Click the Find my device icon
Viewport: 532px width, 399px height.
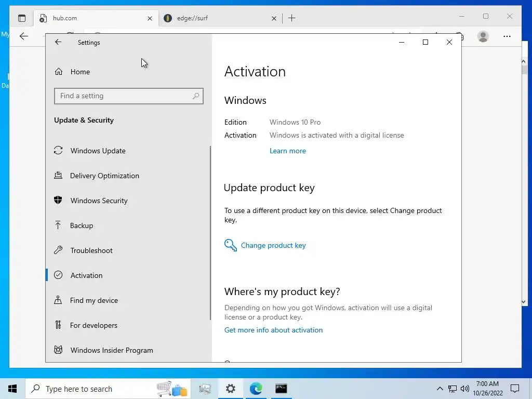click(58, 300)
